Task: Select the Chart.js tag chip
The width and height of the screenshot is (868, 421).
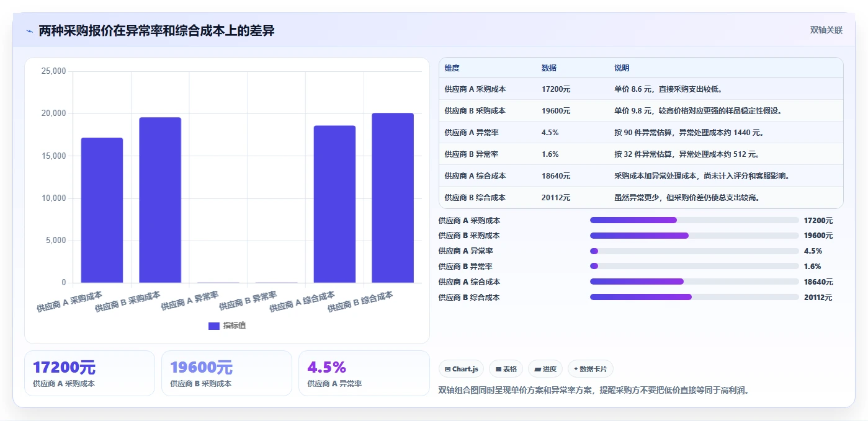Action: pyautogui.click(x=462, y=369)
